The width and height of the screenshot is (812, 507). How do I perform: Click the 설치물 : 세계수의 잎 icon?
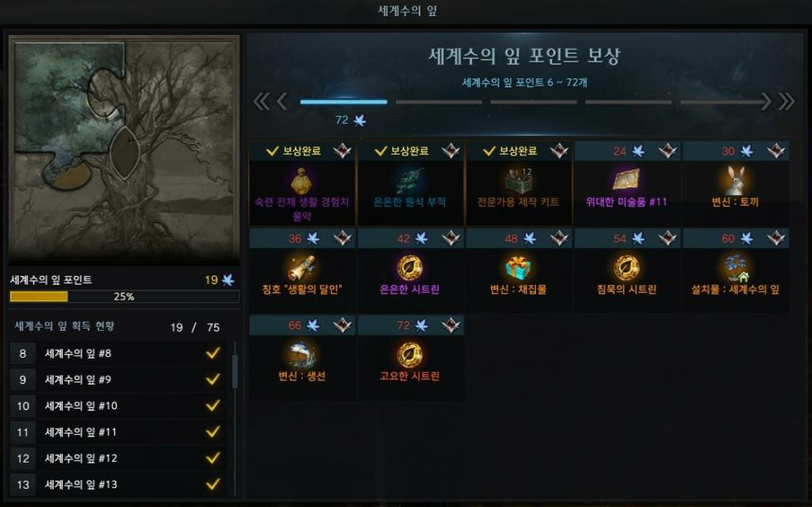point(735,267)
